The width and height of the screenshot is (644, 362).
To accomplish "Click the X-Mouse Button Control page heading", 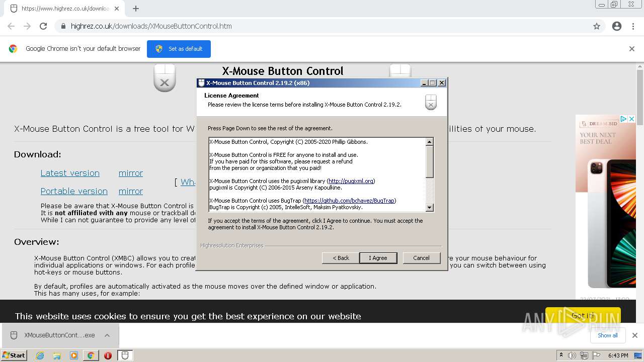I will point(283,71).
